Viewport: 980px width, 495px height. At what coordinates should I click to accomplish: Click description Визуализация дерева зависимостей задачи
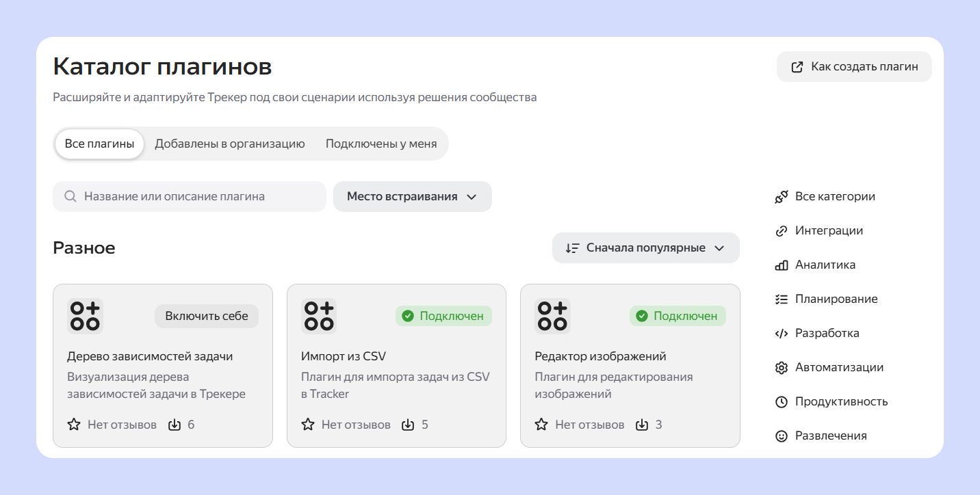click(156, 386)
